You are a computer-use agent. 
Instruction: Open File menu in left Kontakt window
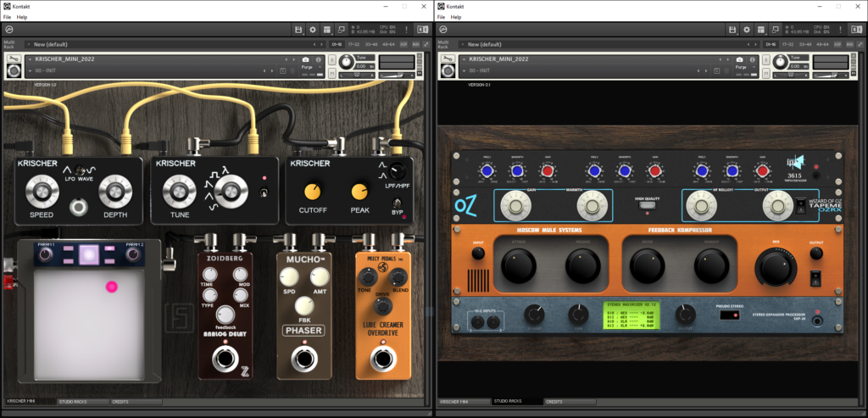click(7, 17)
